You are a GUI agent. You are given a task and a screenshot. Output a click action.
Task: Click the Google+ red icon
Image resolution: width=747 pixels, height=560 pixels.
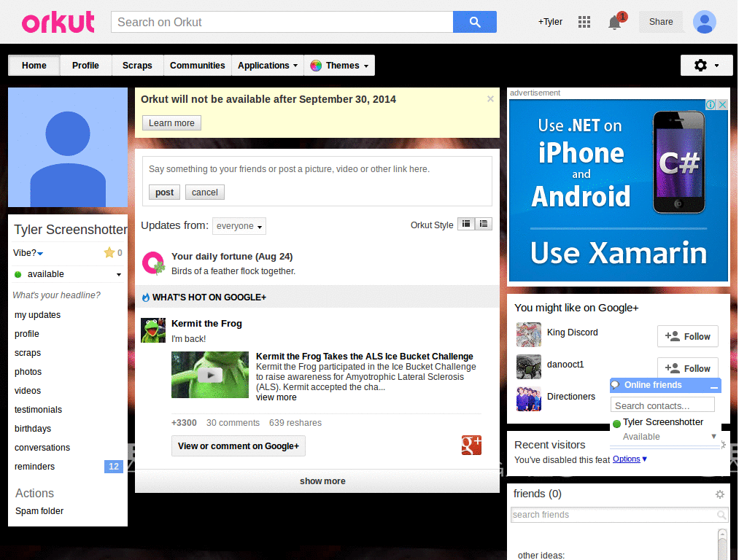(x=471, y=446)
